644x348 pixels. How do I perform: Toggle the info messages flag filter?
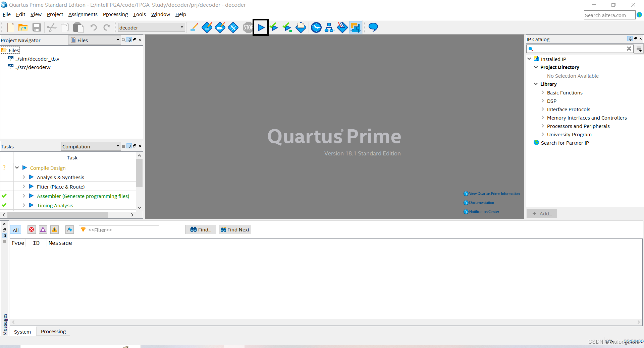[69, 229]
